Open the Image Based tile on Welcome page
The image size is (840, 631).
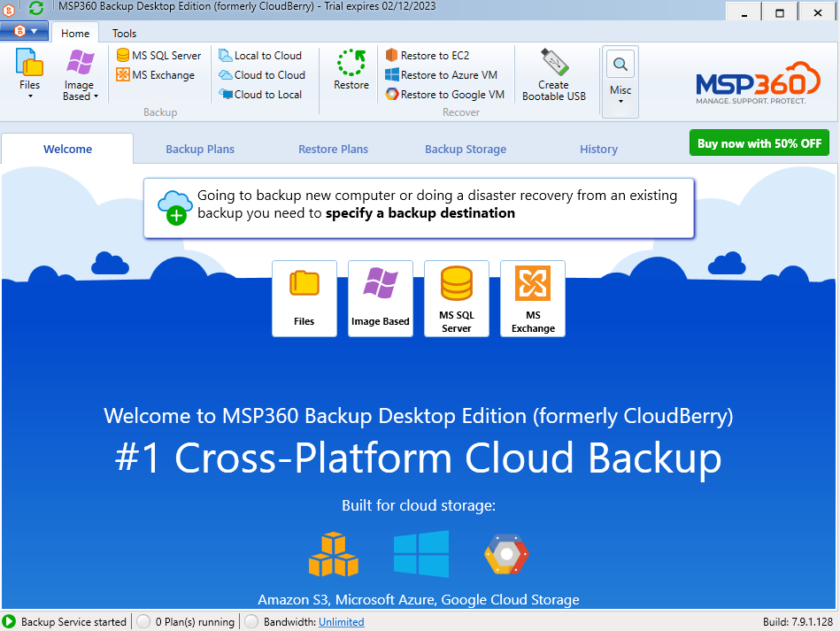point(381,298)
